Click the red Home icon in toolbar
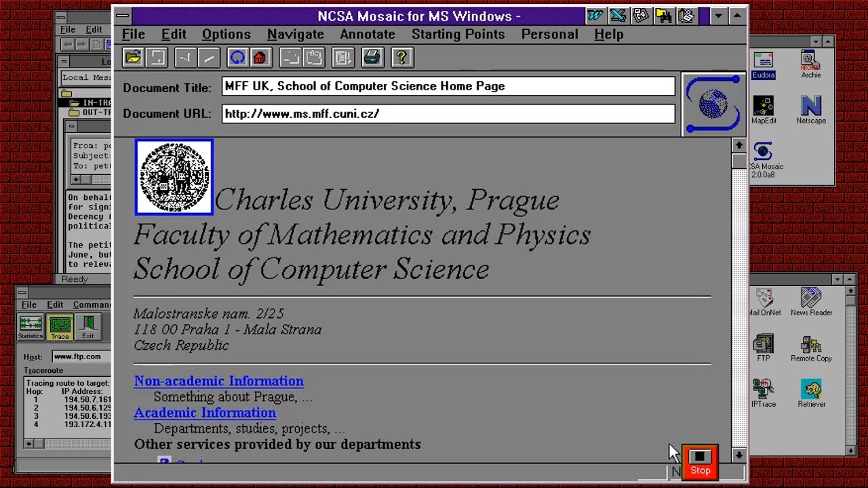This screenshot has height=488, width=868. (260, 58)
